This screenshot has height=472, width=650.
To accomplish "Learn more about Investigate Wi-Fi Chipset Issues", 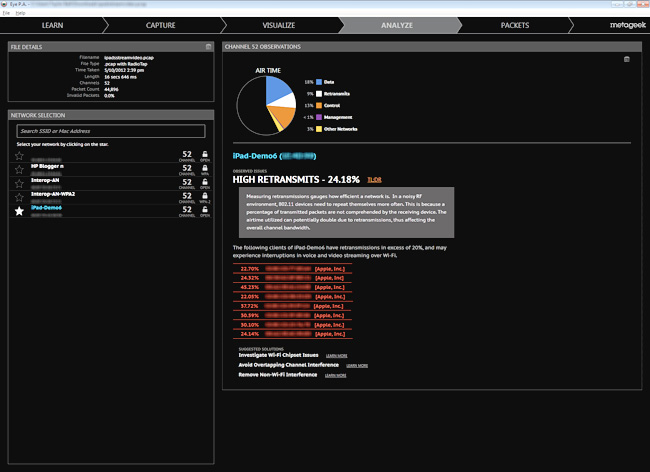I will [x=337, y=356].
